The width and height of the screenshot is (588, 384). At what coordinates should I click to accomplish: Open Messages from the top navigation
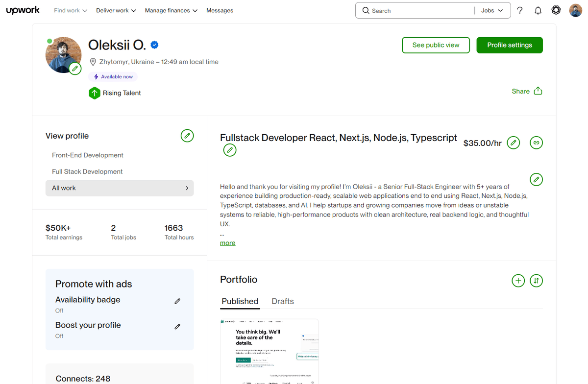(x=220, y=10)
